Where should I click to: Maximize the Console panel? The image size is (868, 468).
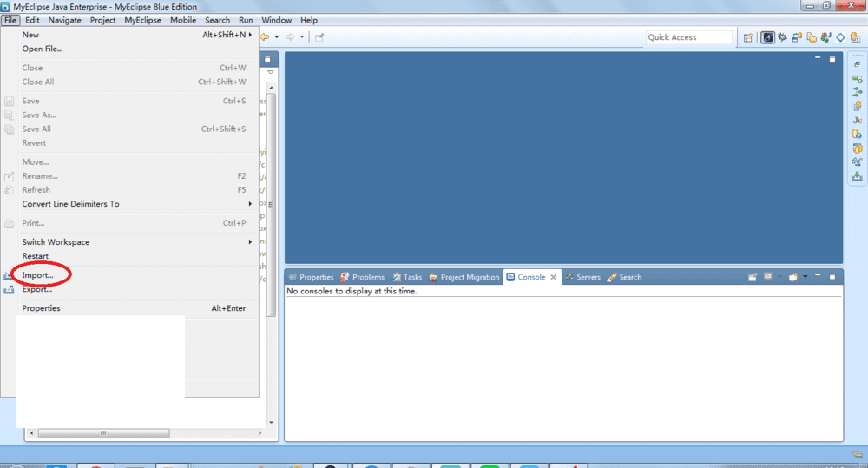click(x=832, y=276)
